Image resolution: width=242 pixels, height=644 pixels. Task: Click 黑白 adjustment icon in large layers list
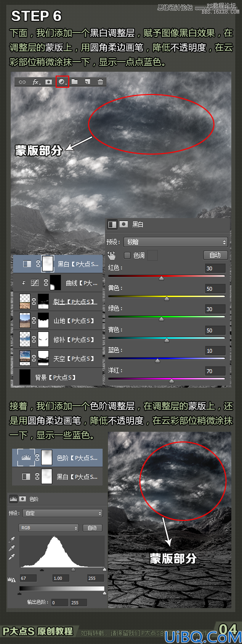[27, 264]
